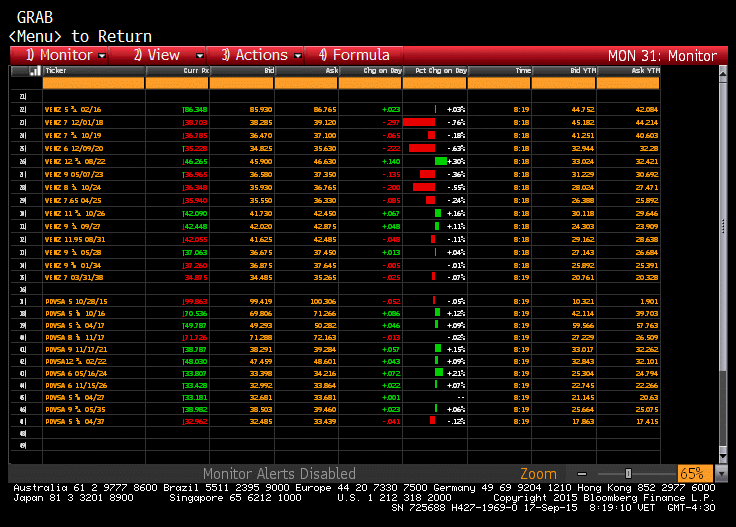Select the PDVSA 6 05/16/24 ticker
The height and width of the screenshot is (527, 736).
[76, 374]
